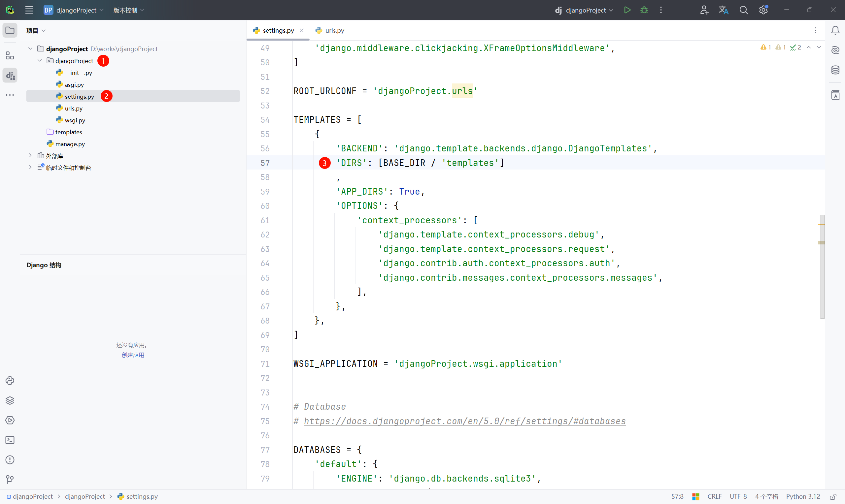
Task: Open the Django structure tool window
Action: pos(10,76)
